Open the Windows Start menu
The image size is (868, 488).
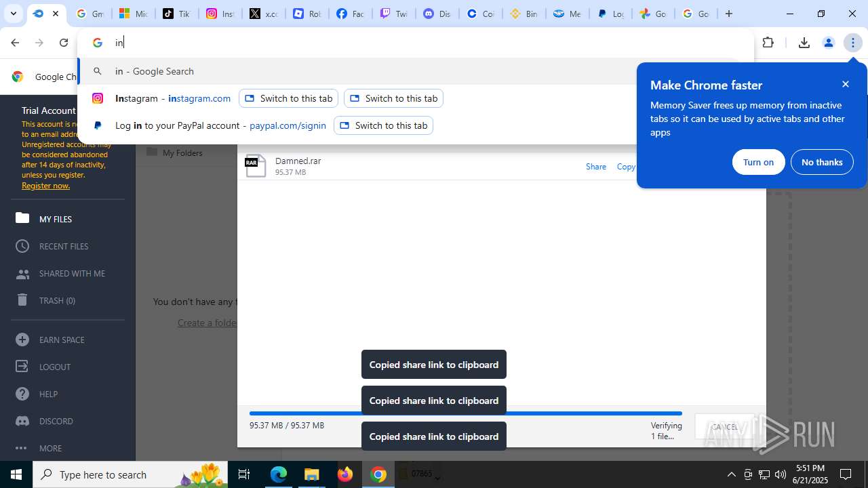tap(16, 474)
